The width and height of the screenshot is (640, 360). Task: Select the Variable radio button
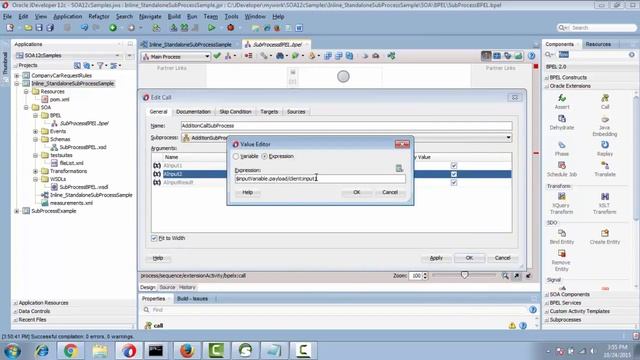[236, 156]
